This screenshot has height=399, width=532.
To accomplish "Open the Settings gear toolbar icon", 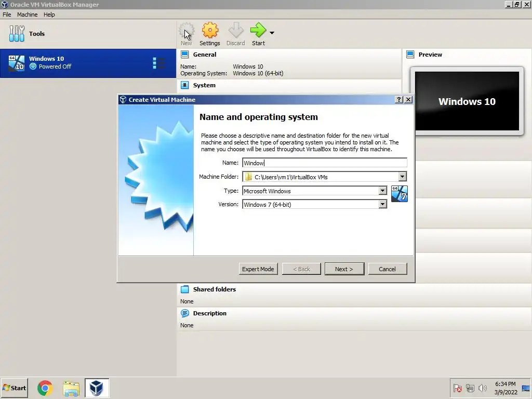I will (x=210, y=34).
